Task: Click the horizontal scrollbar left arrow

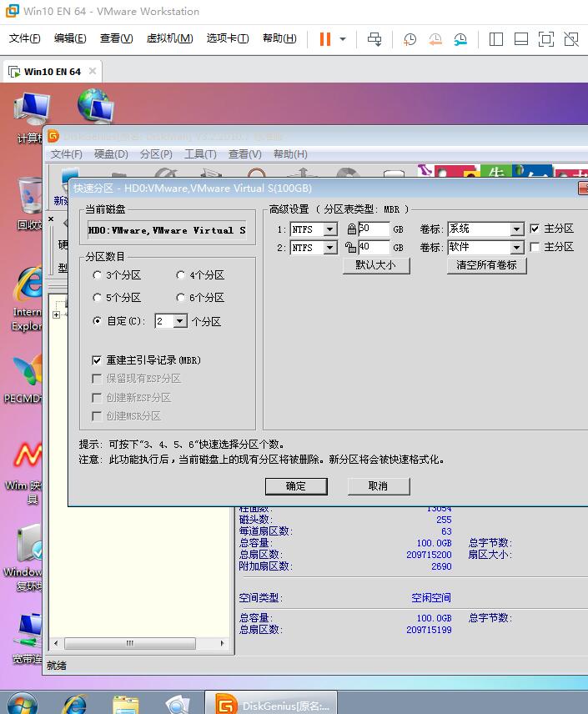Action: point(56,643)
